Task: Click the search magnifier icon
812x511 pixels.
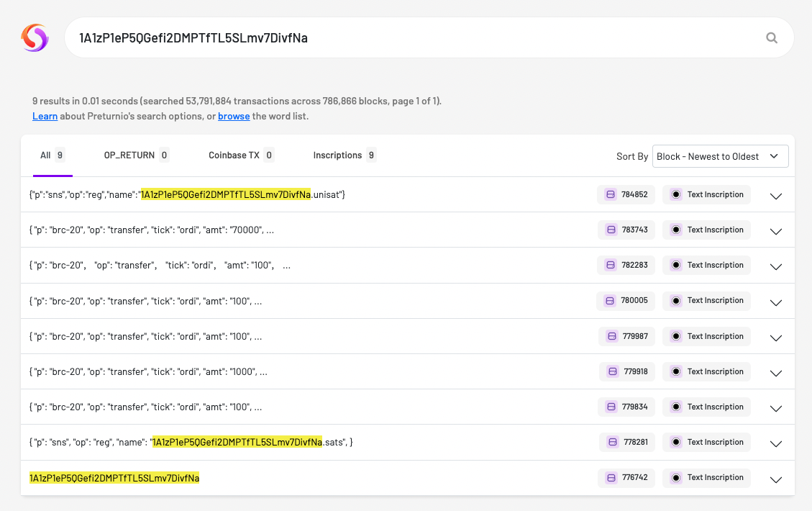Action: click(x=772, y=38)
